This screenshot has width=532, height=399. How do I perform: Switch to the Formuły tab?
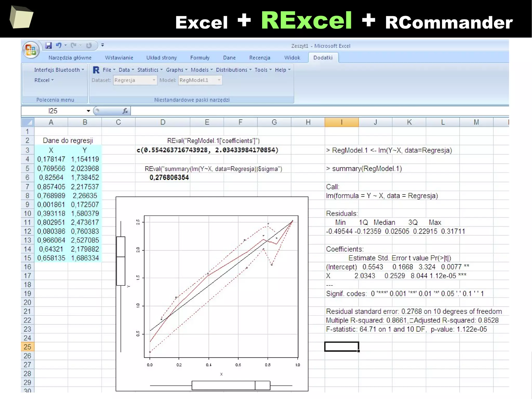[x=200, y=58]
